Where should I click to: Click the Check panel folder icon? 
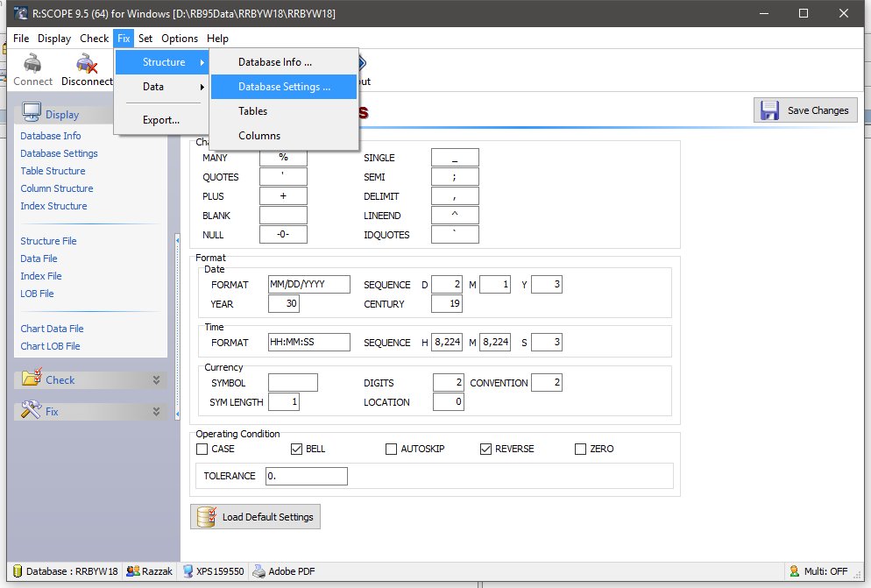[32, 379]
